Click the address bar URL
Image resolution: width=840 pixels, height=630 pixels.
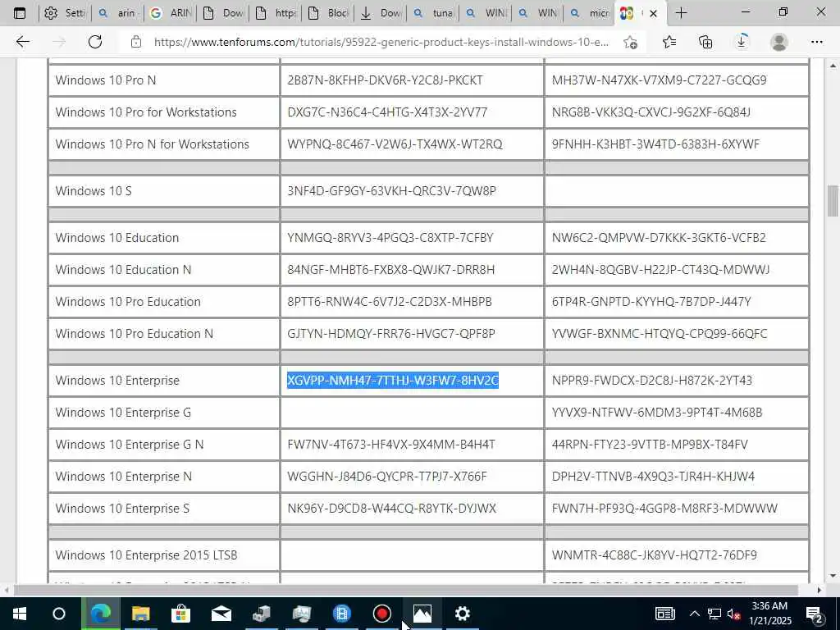click(x=381, y=42)
